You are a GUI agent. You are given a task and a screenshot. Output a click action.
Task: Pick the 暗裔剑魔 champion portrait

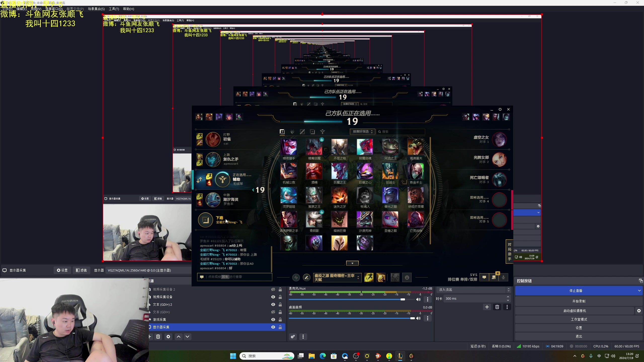[x=314, y=147]
